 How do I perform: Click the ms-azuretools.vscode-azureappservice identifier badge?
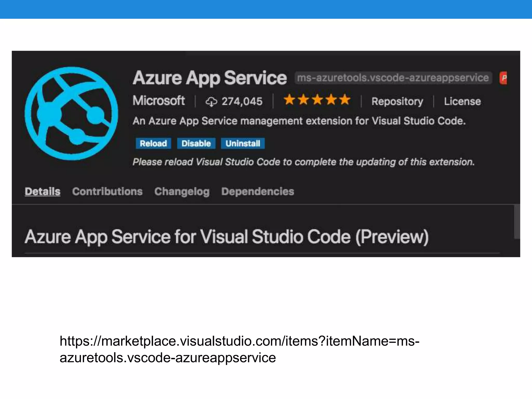(x=393, y=78)
